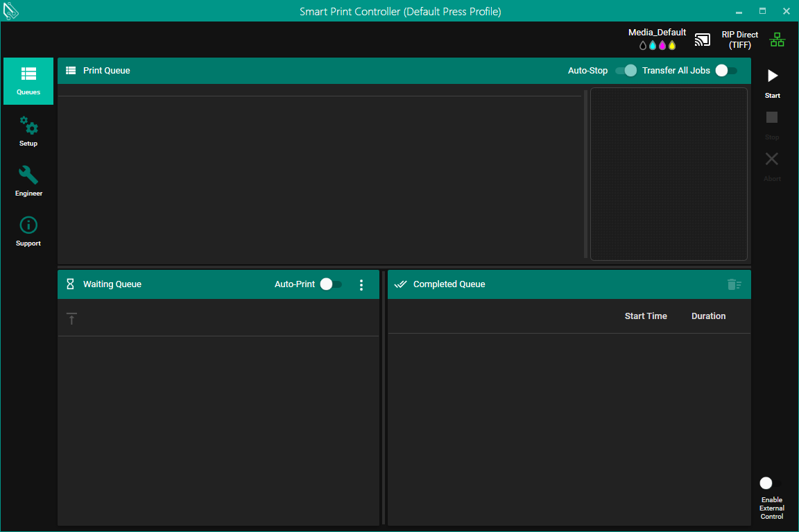Click the move-to-top arrow in Waiting Queue
799x532 pixels.
71,318
